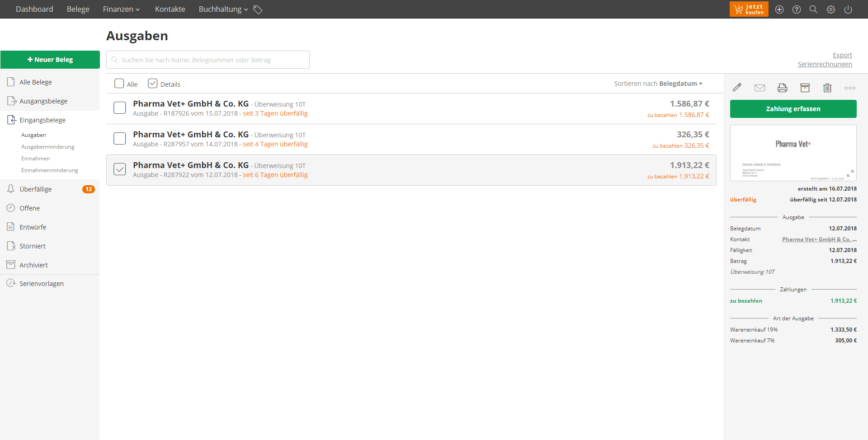Delete the receipt using trash icon

pyautogui.click(x=827, y=88)
